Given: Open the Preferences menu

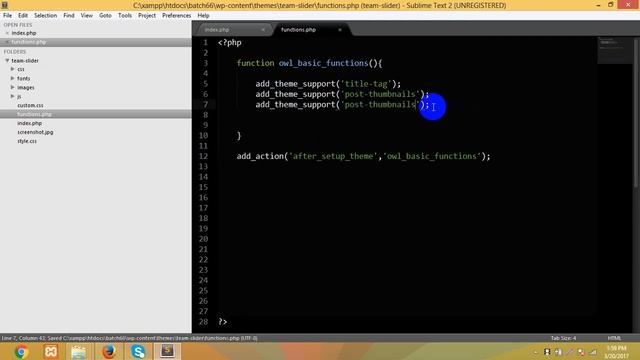Looking at the screenshot, I should click(176, 16).
